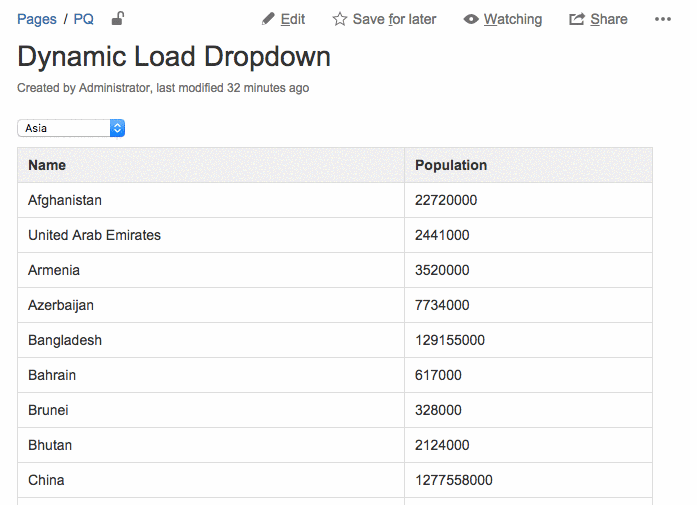
Task: Click the Share button label
Action: tap(609, 19)
